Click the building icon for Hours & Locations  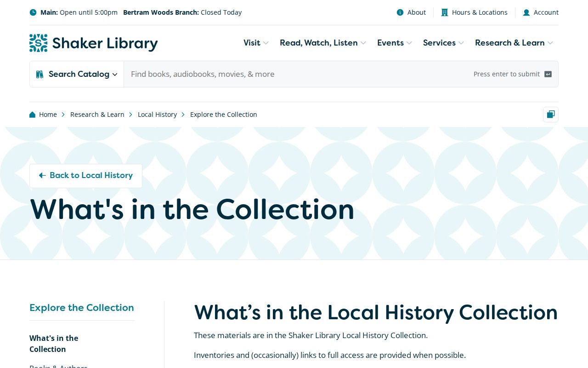(x=445, y=12)
